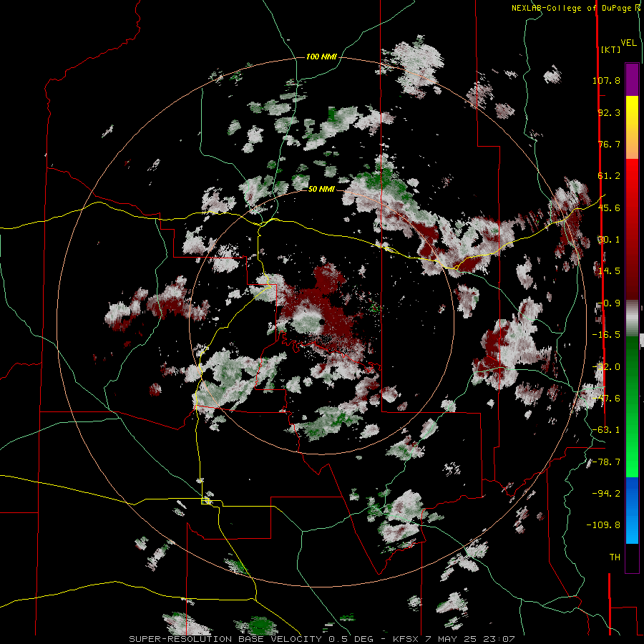Click the 76.7 velocity scale value

609,144
